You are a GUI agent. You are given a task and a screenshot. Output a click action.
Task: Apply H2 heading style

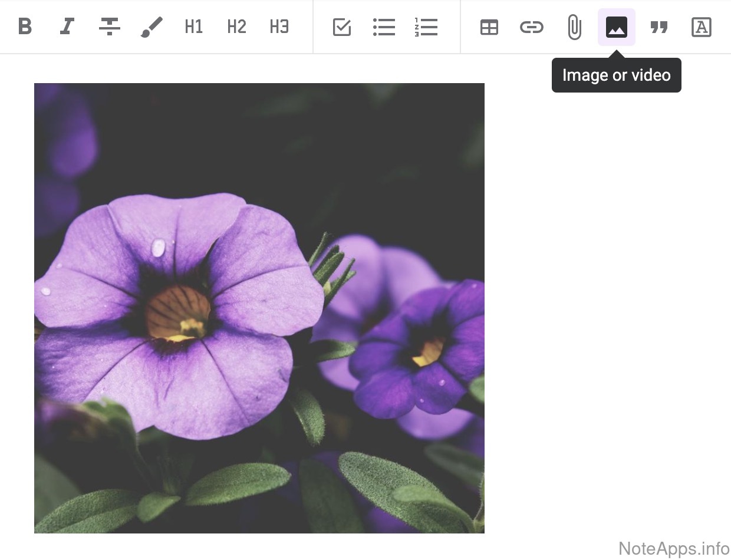(x=236, y=27)
